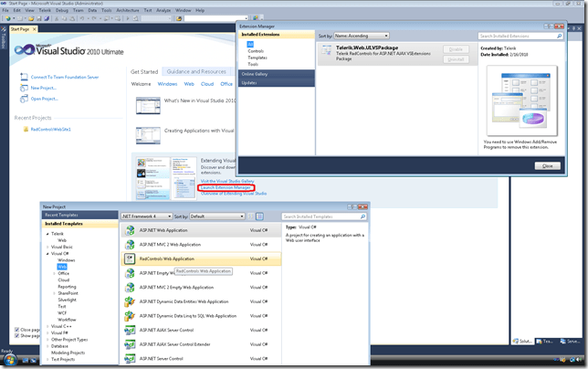The width and height of the screenshot is (588, 369).
Task: Expand the Visual Basic tree node
Action: click(x=47, y=247)
